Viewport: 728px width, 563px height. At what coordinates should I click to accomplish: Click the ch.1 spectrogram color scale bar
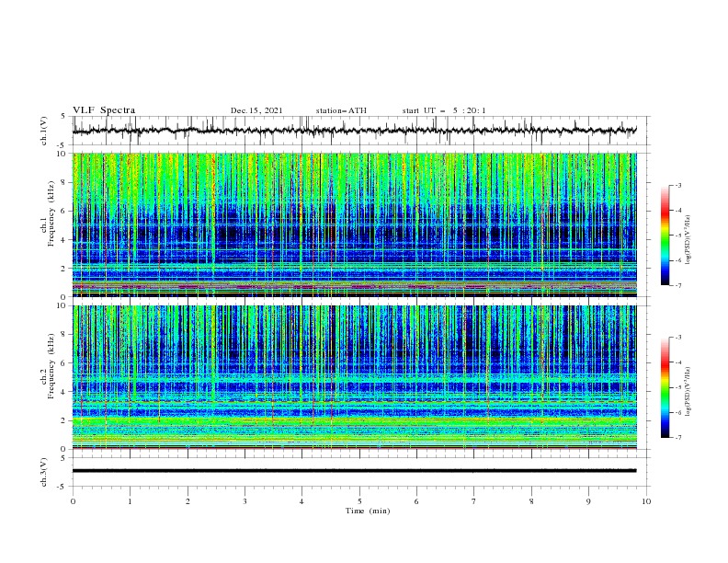pyautogui.click(x=665, y=236)
